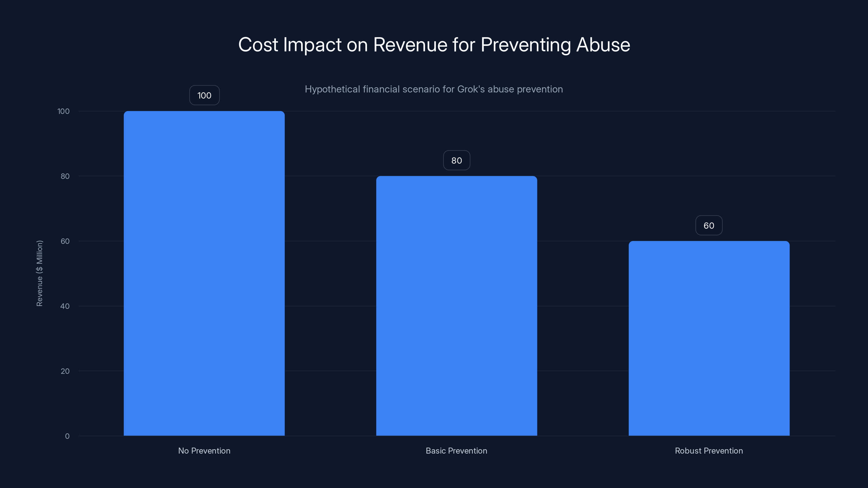Select the Basic Prevention axis label
Screen dimensions: 868x488
(x=456, y=451)
